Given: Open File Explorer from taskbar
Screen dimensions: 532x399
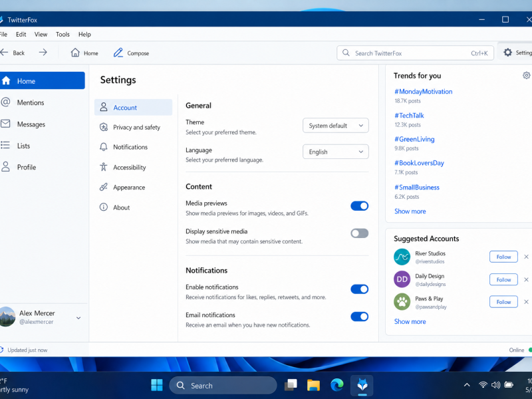Looking at the screenshot, I should tap(313, 385).
